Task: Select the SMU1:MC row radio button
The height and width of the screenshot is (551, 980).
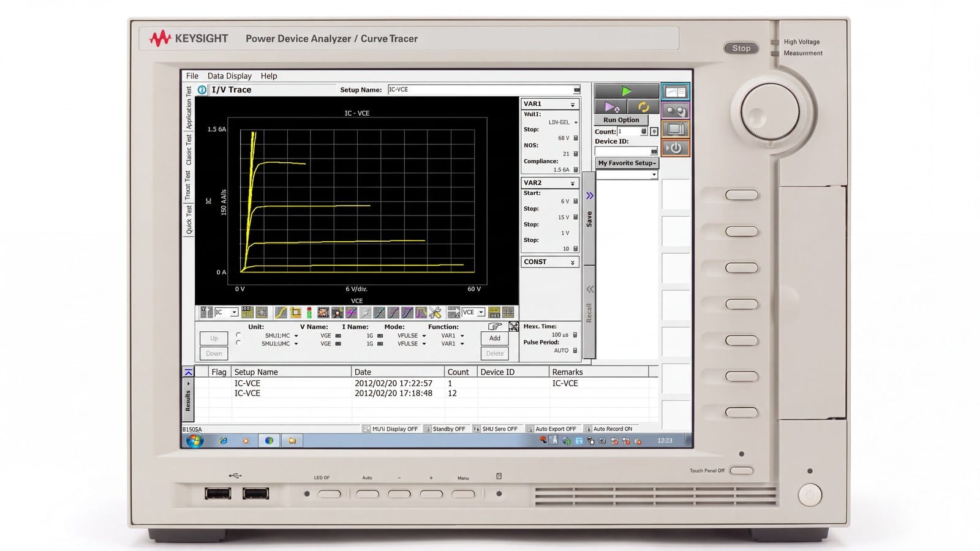Action: [238, 335]
